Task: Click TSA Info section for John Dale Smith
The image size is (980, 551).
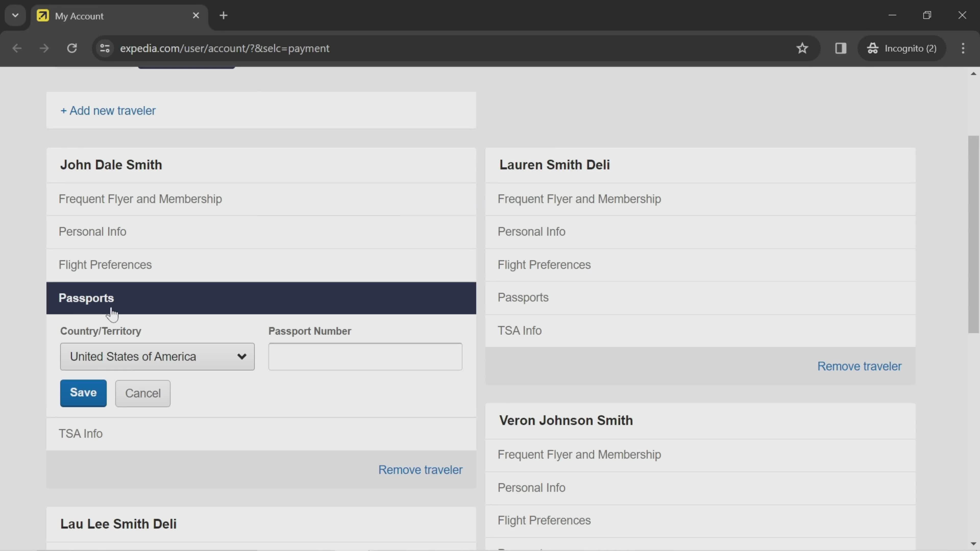Action: [80, 433]
